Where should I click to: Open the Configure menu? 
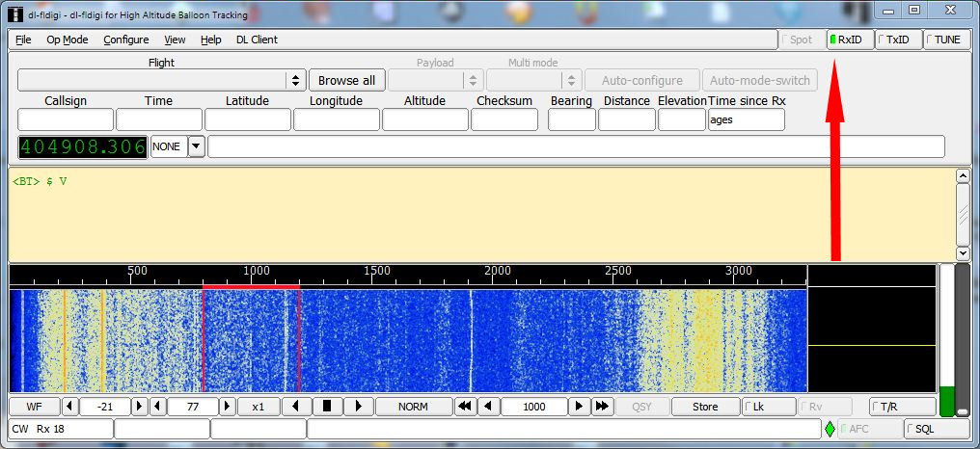[x=125, y=40]
